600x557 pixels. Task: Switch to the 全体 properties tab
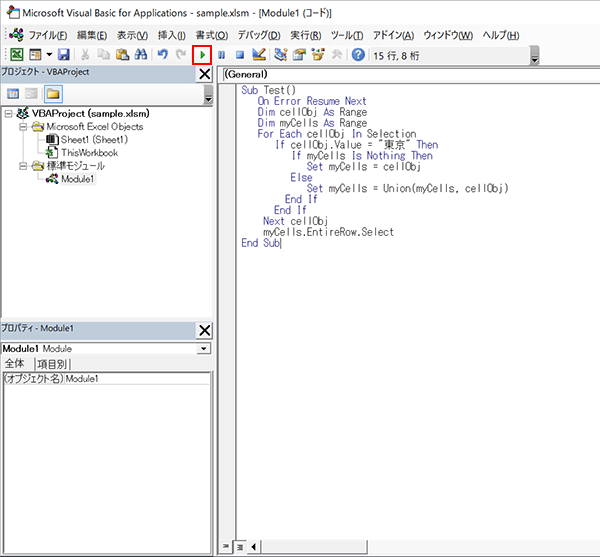coord(15,363)
